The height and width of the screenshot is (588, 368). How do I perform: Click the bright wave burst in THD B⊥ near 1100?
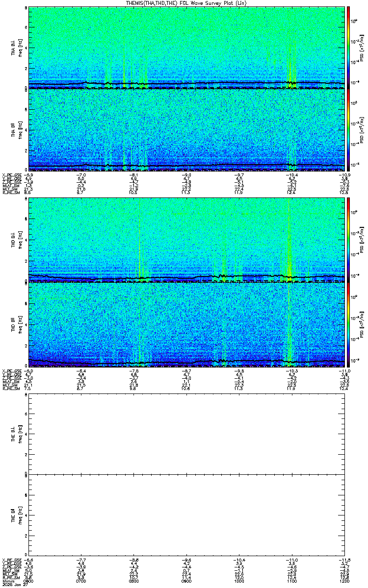click(x=289, y=240)
